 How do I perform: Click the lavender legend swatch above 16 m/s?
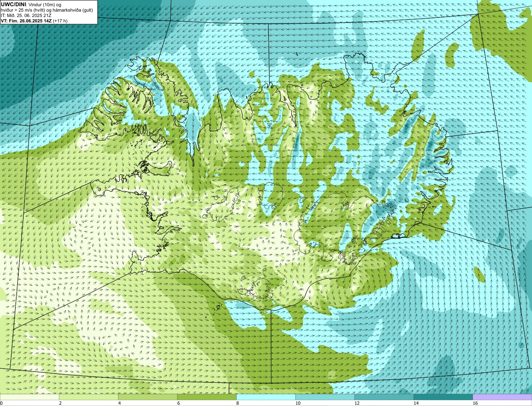pos(502,397)
